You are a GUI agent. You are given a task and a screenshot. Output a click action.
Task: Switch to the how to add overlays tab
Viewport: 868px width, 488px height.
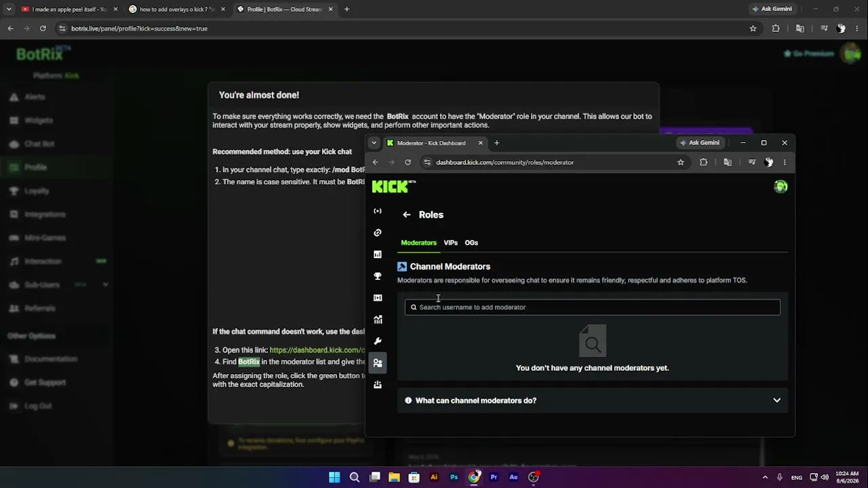pos(176,9)
